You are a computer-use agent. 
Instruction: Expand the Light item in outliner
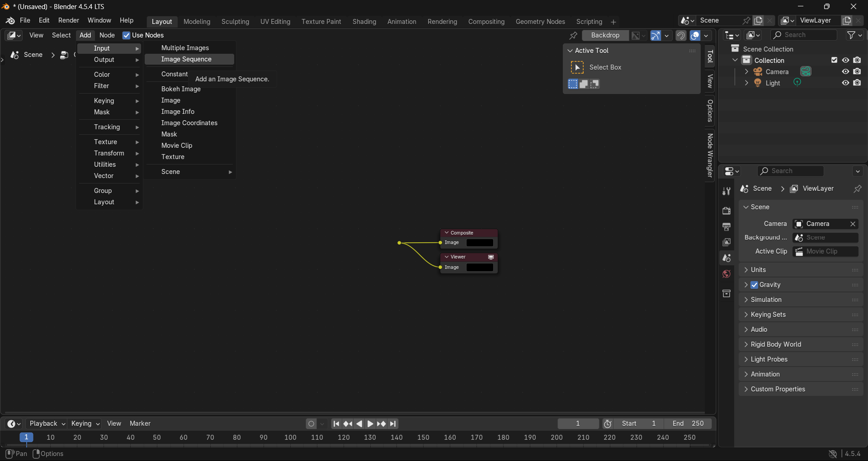(746, 83)
